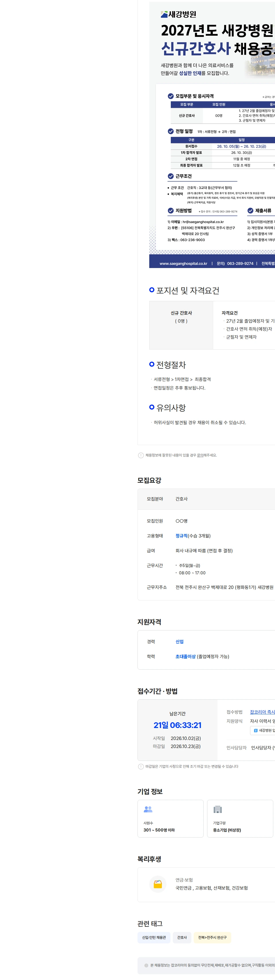Open the 잡코리아 즉시 application method link

262,712
